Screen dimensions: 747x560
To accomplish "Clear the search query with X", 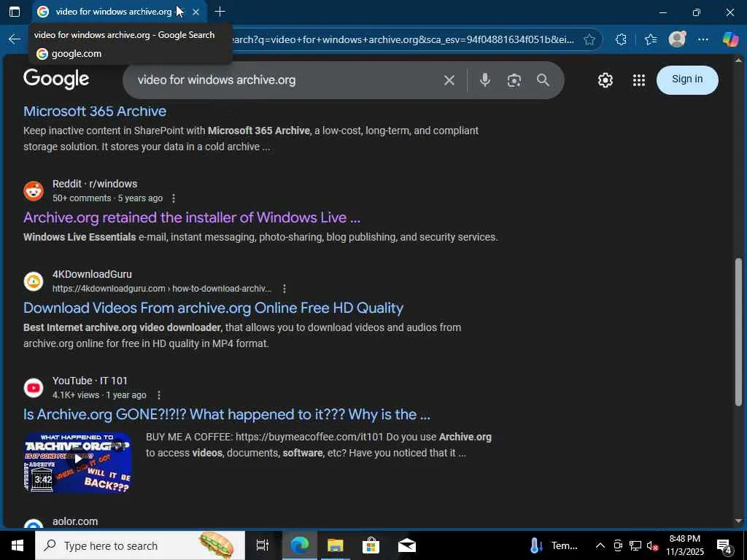I will tap(449, 80).
